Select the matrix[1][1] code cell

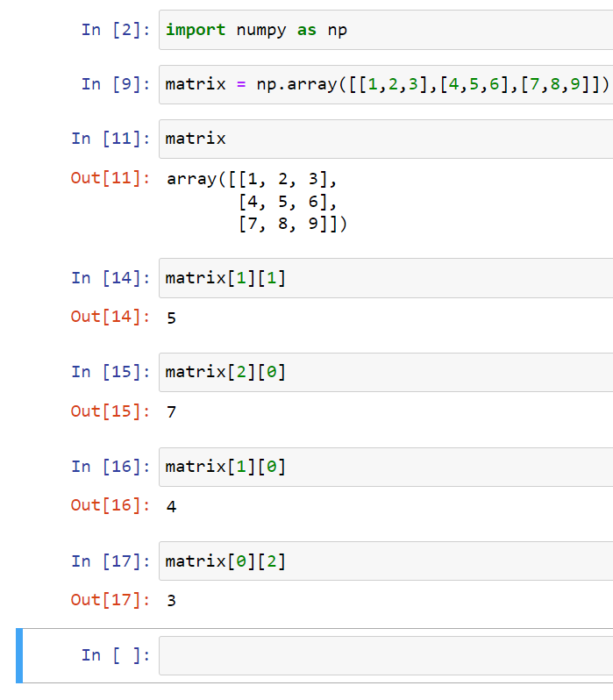386,278
